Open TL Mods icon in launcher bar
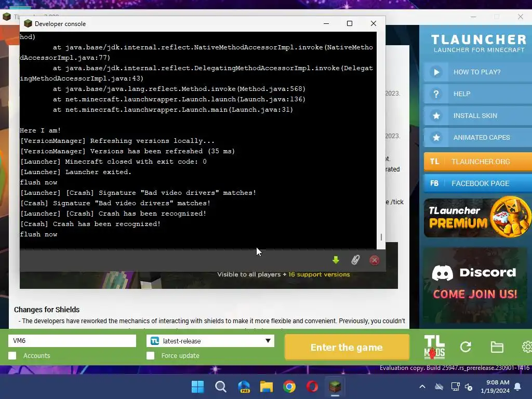Image resolution: width=532 pixels, height=399 pixels. point(434,347)
